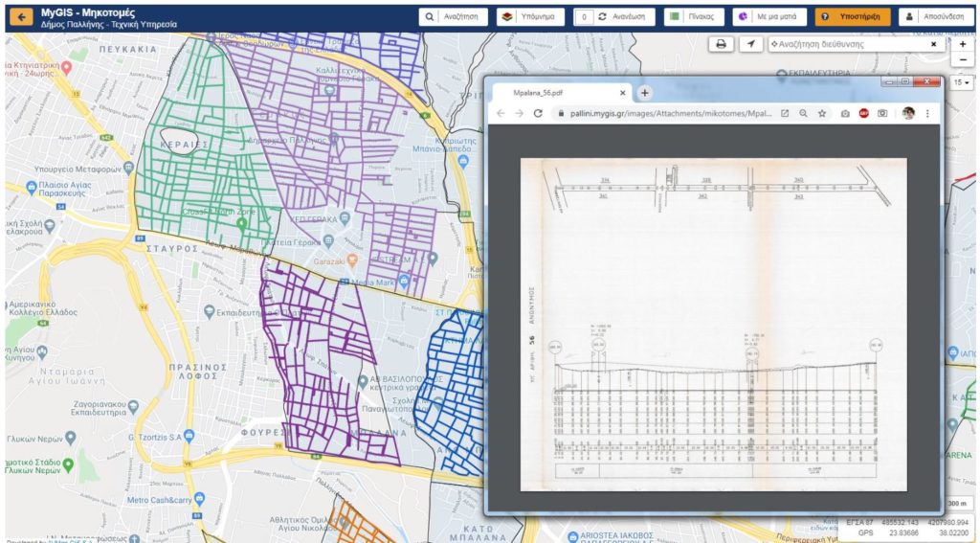This screenshot has height=543, width=980.
Task: Select the Mpalana_56.pdf browser tab
Action: click(555, 93)
